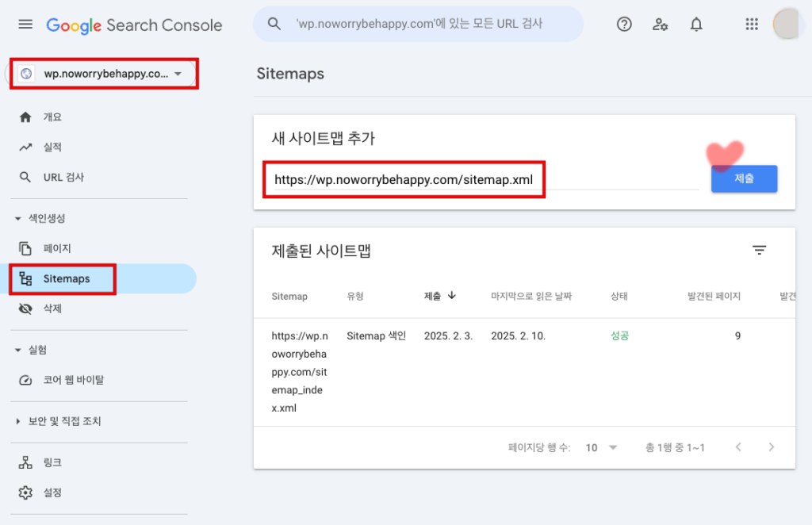Click the pages icon beside 페이지
The image size is (812, 525).
click(x=25, y=248)
